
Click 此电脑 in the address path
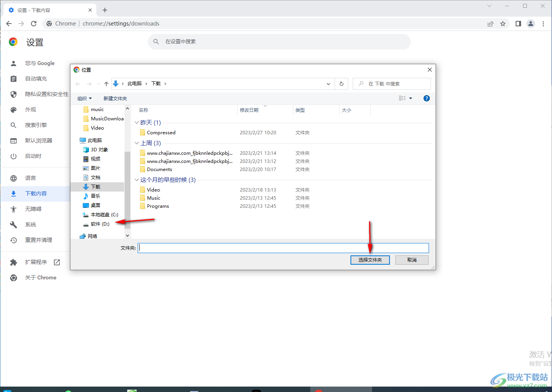click(135, 84)
